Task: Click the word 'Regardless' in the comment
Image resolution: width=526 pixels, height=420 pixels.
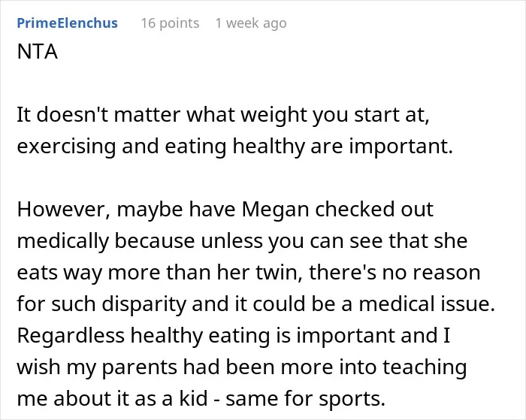Action: (71, 335)
